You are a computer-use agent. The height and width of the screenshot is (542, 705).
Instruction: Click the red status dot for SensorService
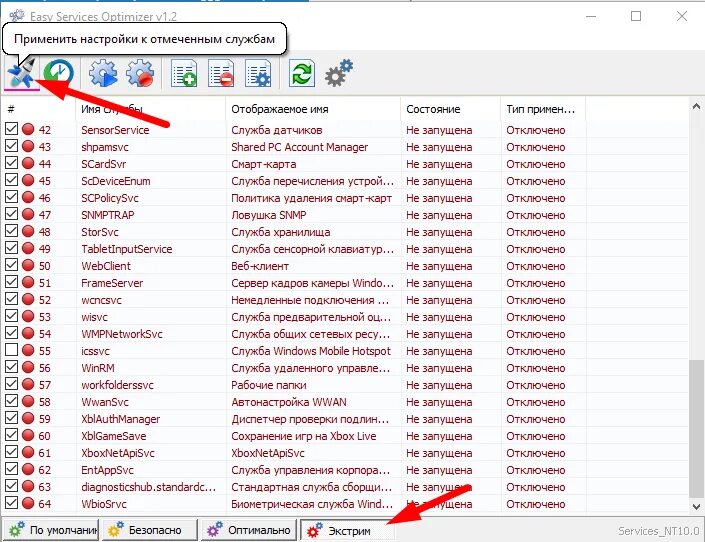click(28, 130)
